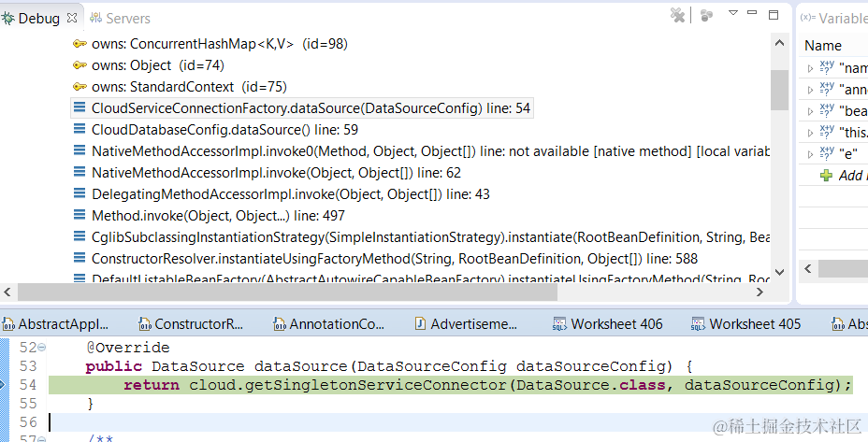Expand the "nam" expression row
Viewport: 868px width, 442px height.
pos(810,68)
